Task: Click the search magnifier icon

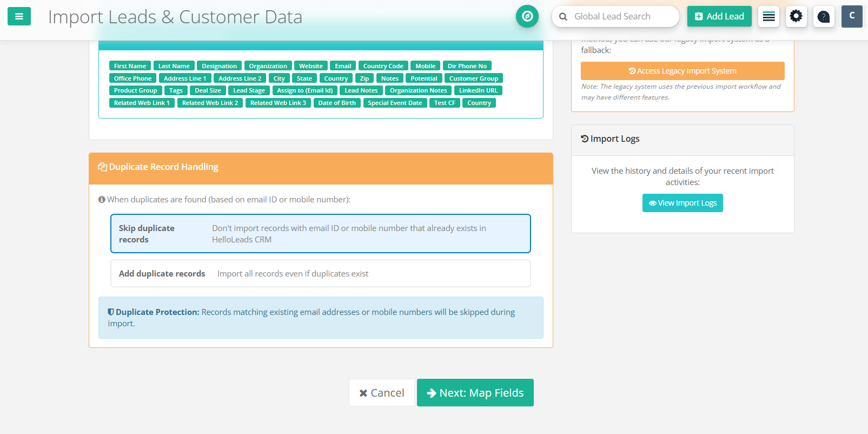Action: pyautogui.click(x=563, y=17)
